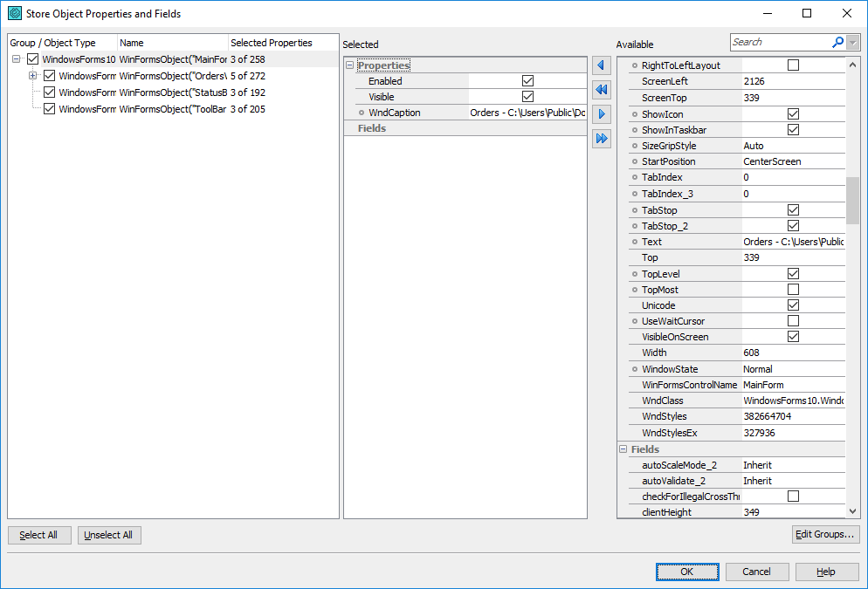This screenshot has height=589, width=868.
Task: Select the ScreenLeft property
Action: (737, 81)
